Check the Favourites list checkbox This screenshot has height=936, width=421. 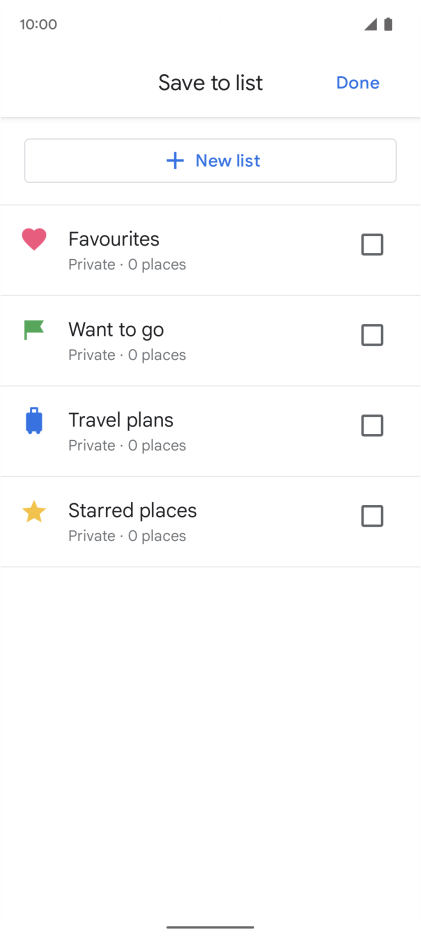point(372,245)
